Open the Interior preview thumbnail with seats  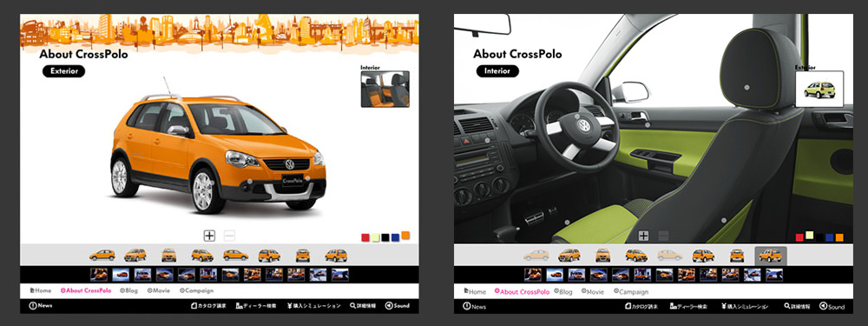(x=385, y=89)
